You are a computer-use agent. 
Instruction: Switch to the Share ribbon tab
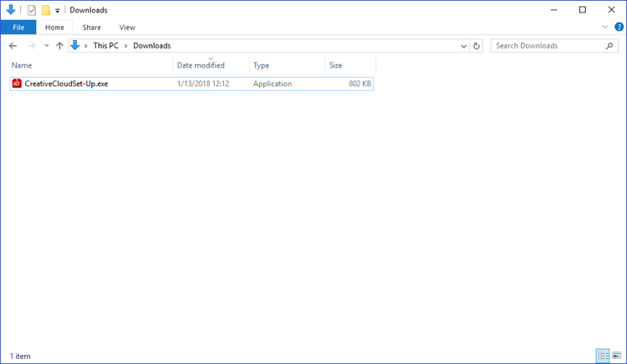pos(91,28)
